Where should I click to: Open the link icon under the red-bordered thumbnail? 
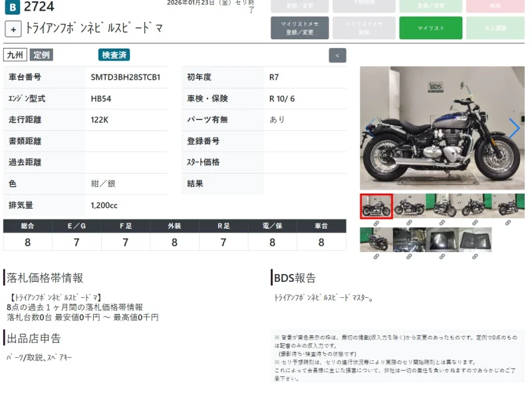376,223
